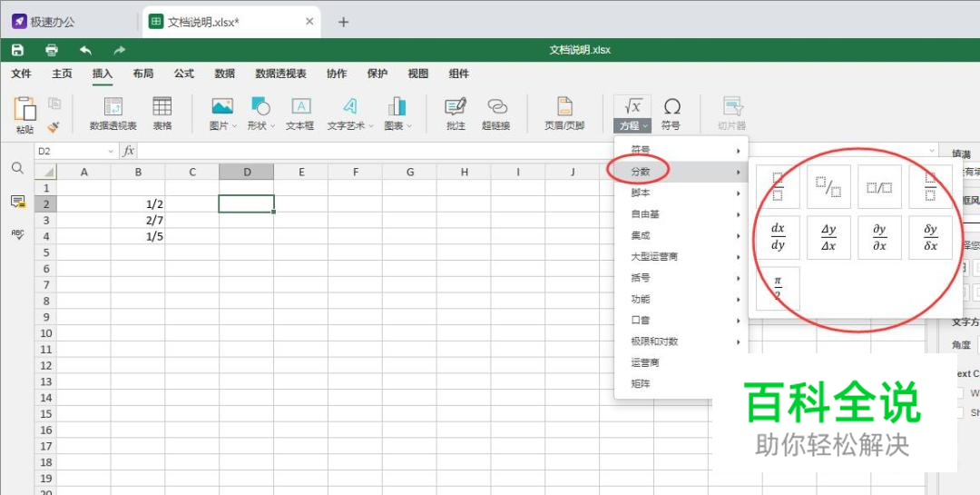Expand the 图表 dropdown arrow
The image size is (980, 495).
(409, 125)
